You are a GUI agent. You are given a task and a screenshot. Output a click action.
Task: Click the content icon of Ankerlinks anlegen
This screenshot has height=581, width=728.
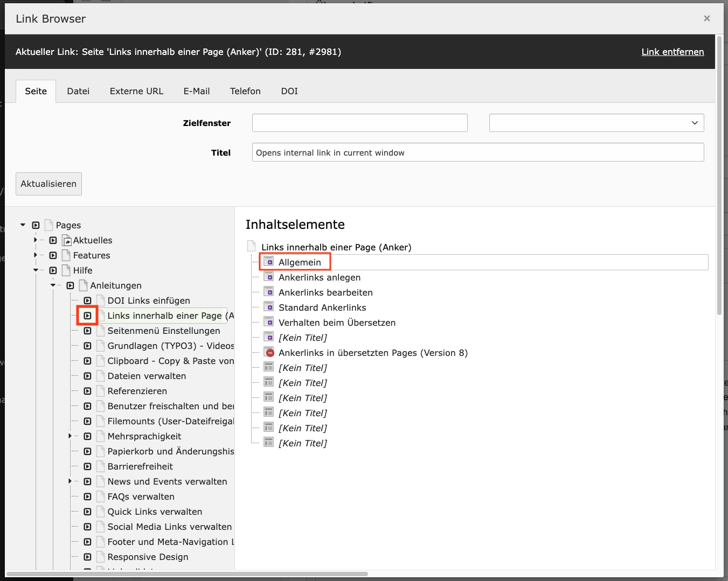point(268,276)
